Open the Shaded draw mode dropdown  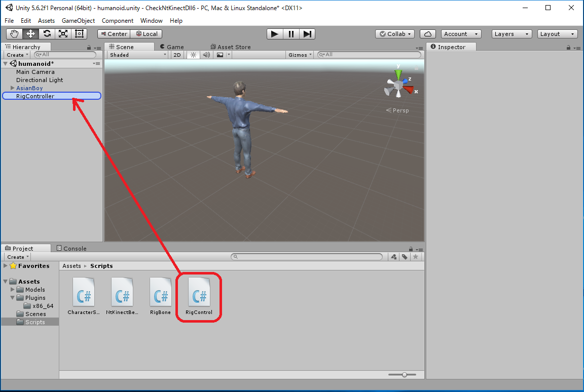[137, 55]
